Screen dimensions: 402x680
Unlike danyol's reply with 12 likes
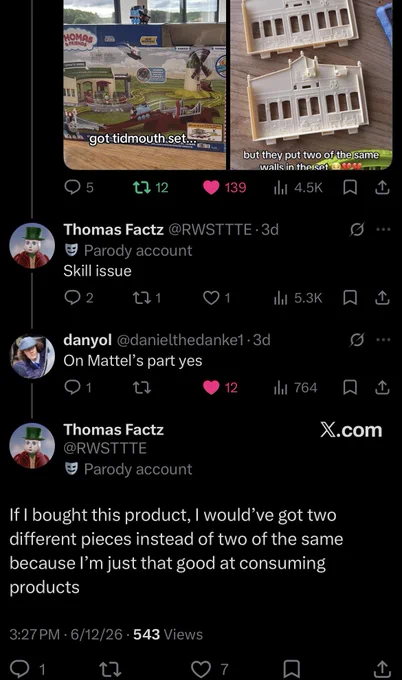click(x=220, y=387)
